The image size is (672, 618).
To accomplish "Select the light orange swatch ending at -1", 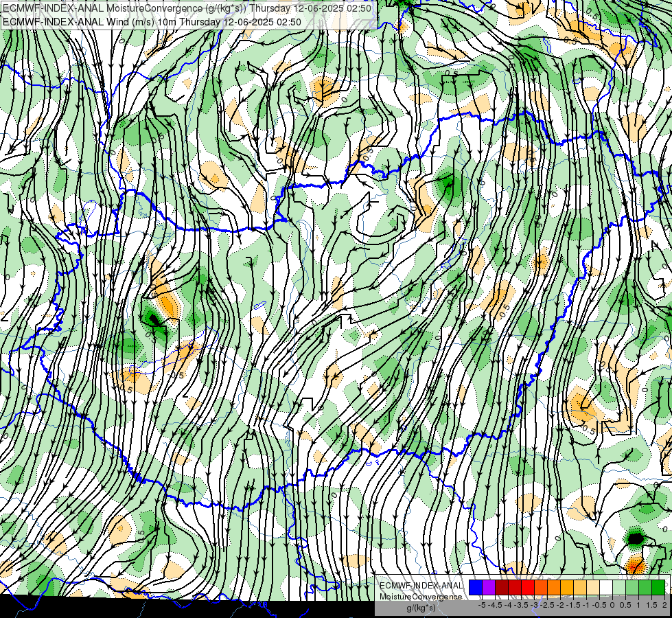I will (x=580, y=588).
